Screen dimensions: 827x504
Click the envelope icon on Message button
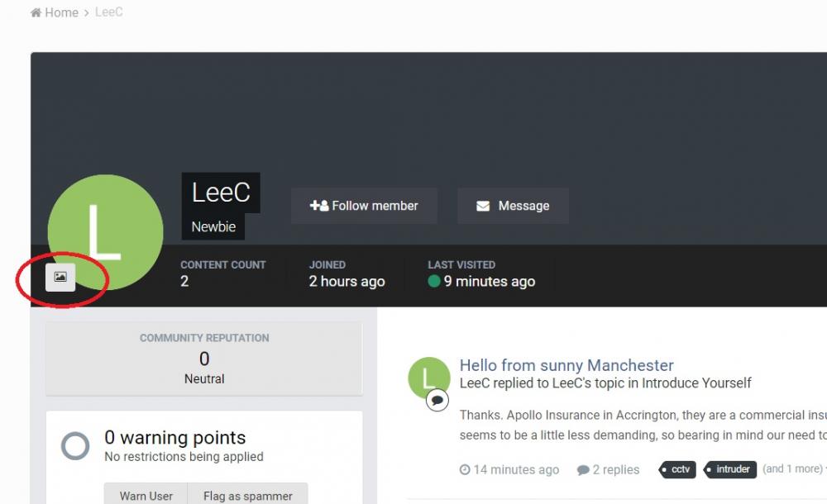483,206
